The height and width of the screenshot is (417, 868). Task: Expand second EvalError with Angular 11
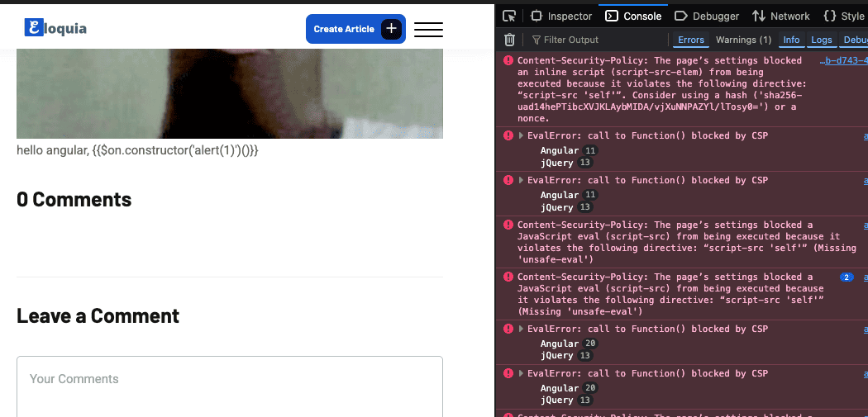coord(521,180)
